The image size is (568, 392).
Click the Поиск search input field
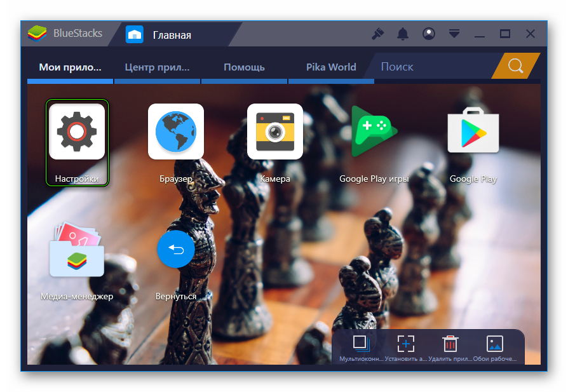tap(435, 67)
